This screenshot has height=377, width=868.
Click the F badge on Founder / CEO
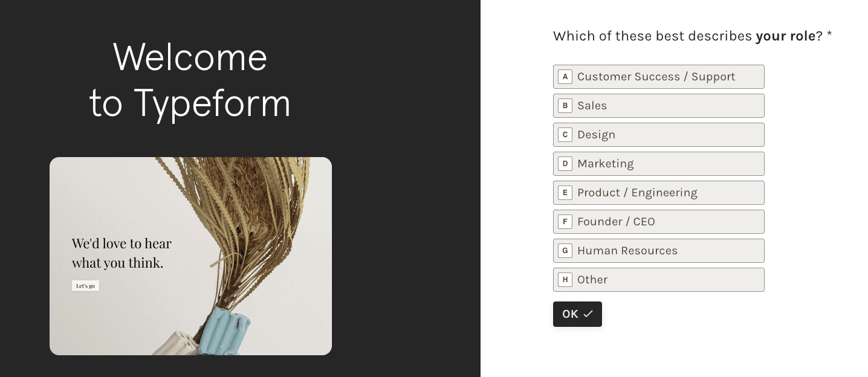565,222
